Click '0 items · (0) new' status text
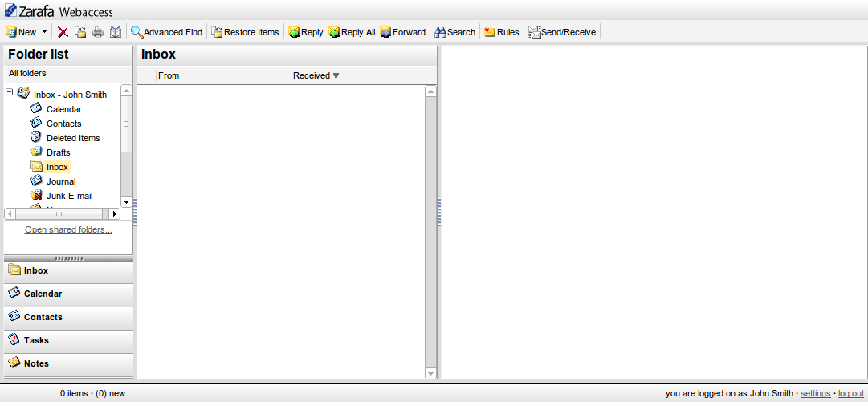This screenshot has height=402, width=868. [x=93, y=394]
